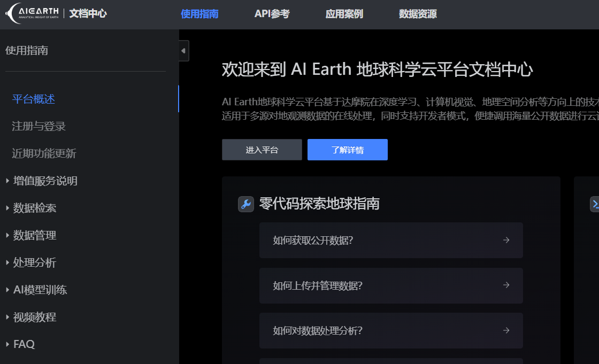Click the AI Earth logo
This screenshot has height=364, width=599.
[x=33, y=13]
